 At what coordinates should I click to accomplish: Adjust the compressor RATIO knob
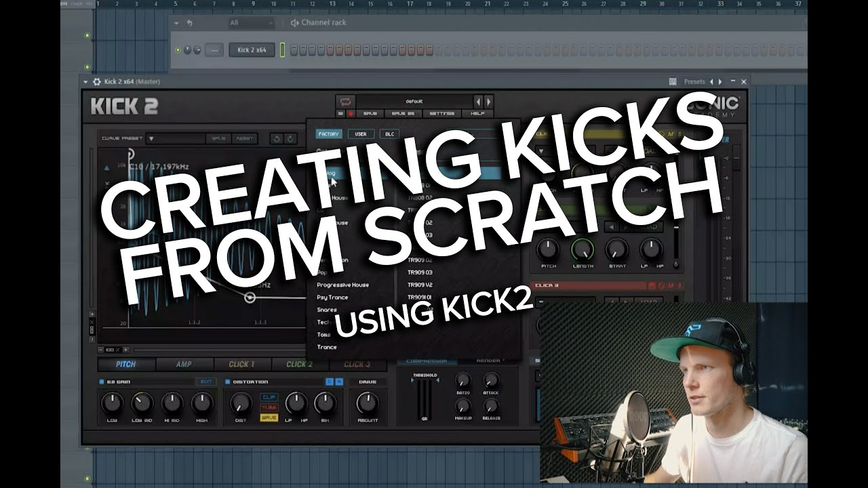463,380
